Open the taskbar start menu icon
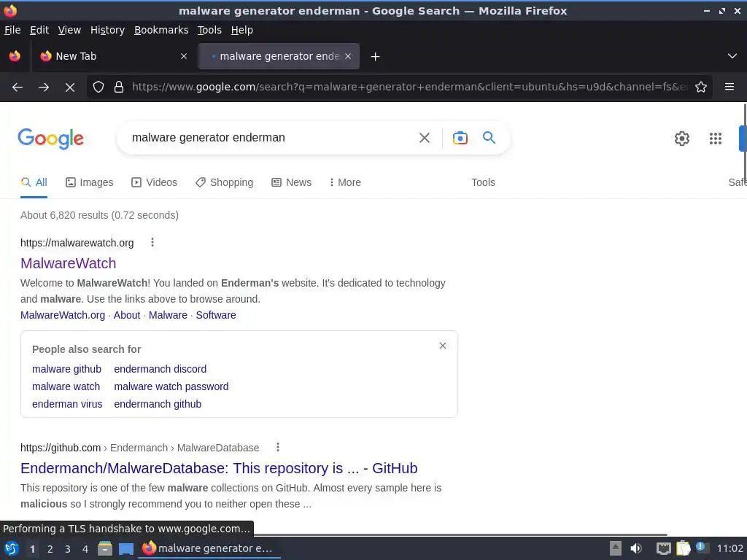 click(12, 548)
